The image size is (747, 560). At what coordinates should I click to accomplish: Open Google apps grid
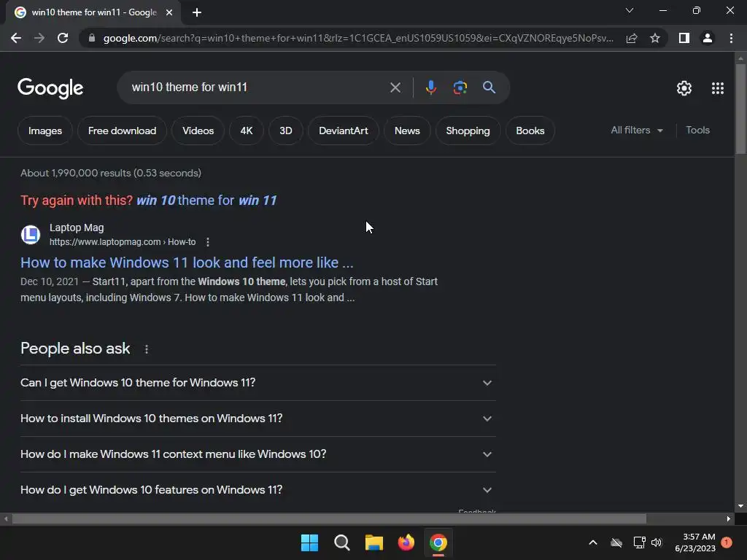click(718, 88)
